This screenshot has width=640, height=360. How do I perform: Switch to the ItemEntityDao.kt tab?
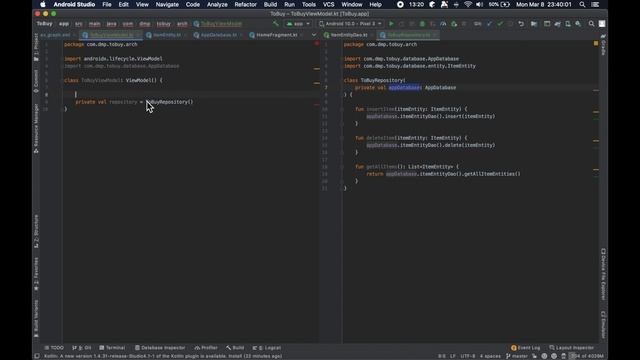click(349, 35)
